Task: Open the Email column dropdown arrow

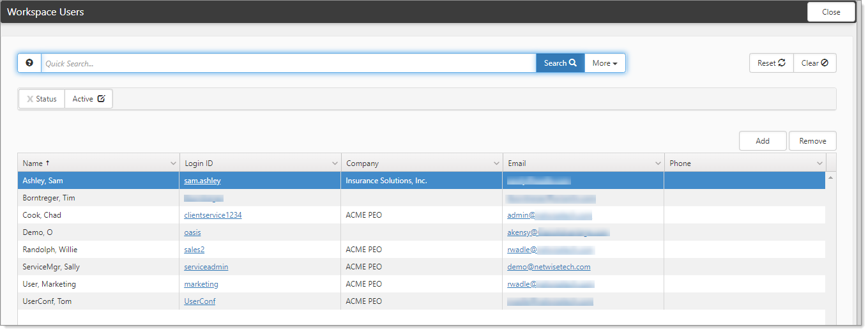Action: point(658,163)
